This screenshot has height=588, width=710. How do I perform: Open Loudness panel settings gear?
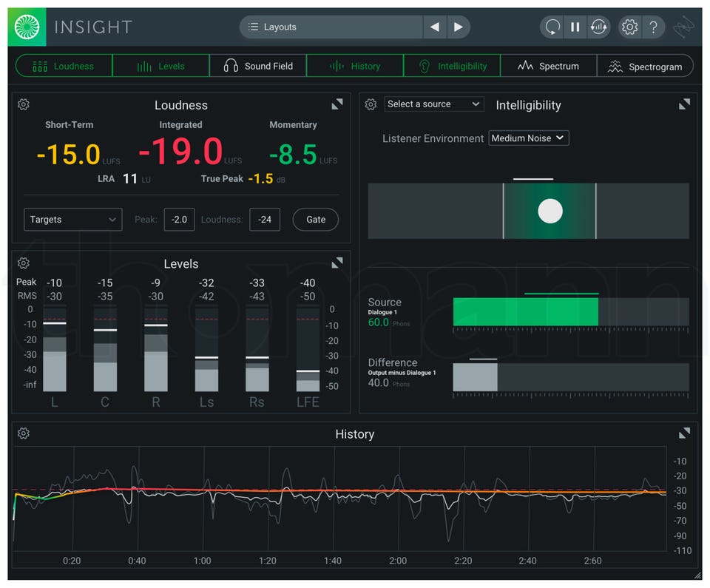24,105
